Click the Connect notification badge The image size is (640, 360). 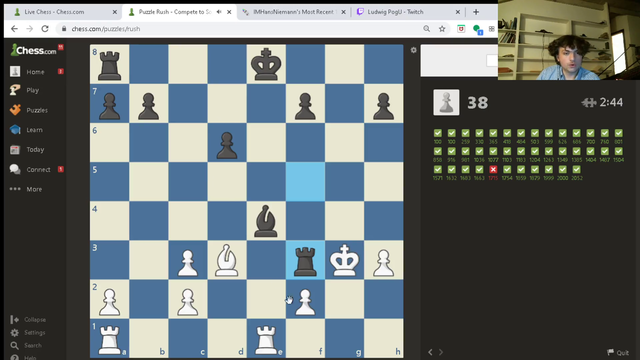[x=60, y=169]
